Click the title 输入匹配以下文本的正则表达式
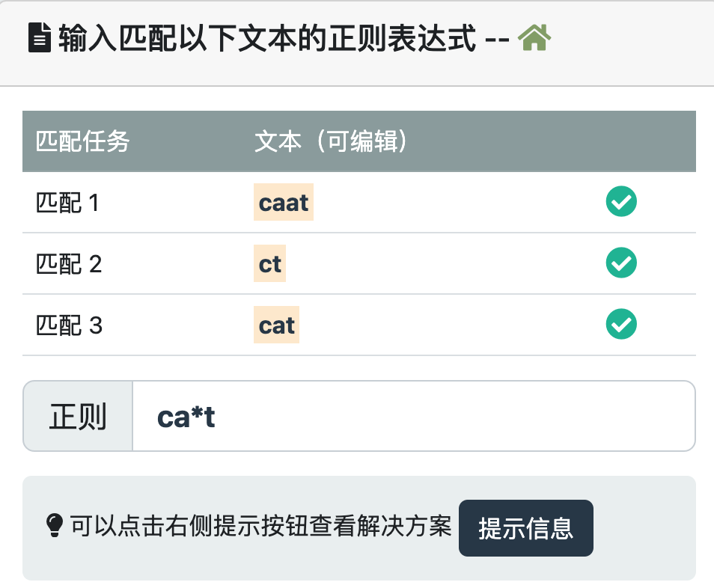This screenshot has height=588, width=714. 266,39
